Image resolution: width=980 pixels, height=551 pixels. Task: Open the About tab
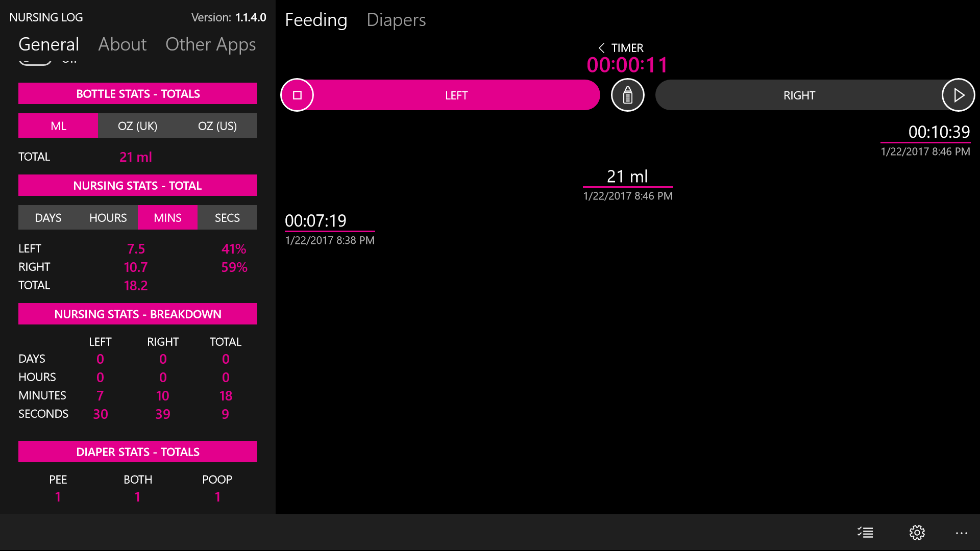coord(122,44)
